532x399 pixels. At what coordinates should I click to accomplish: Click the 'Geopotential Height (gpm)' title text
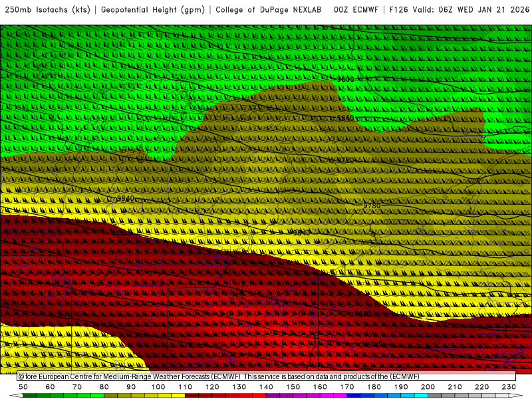point(153,10)
